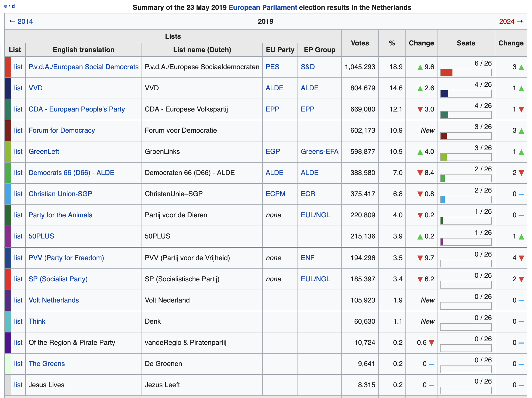Image resolution: width=532 pixels, height=398 pixels.
Task: Click green arrow in Forum for Democracy seat change
Action: pos(521,131)
